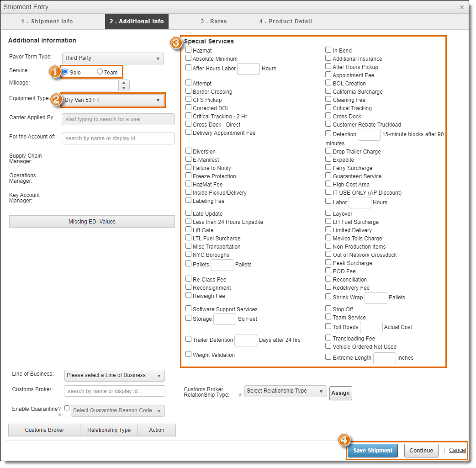Viewport: 476px width, 468px height.
Task: Go to the Rates tab
Action: (214, 21)
